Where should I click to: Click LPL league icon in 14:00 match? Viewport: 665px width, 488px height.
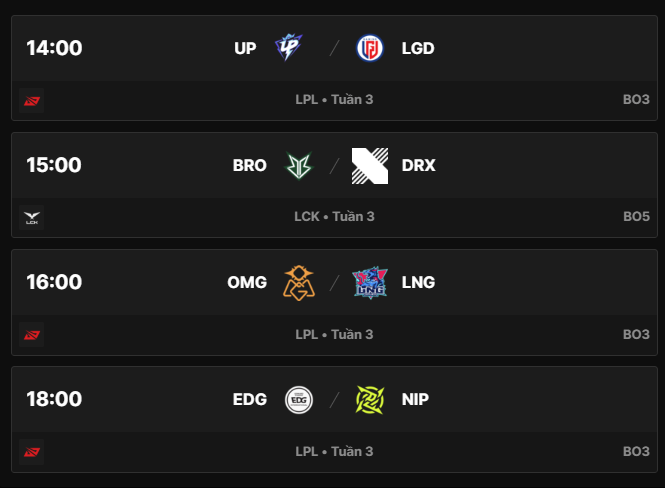[x=31, y=100]
